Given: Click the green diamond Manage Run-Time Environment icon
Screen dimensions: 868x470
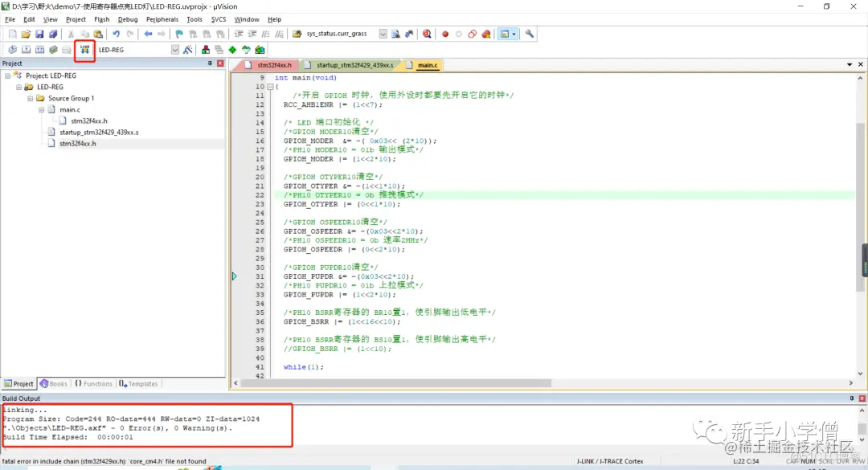Looking at the screenshot, I should coord(232,49).
